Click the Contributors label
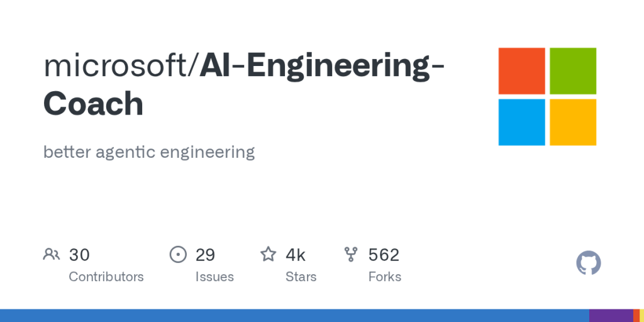Screen dimensions: 644x322 (106, 277)
